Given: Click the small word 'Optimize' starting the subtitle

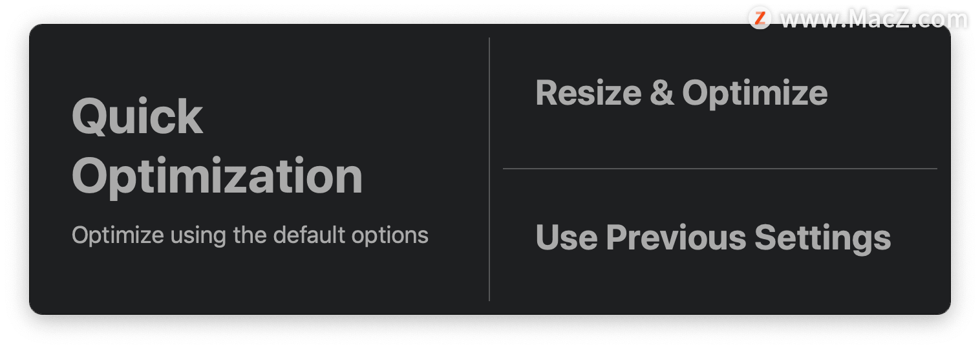Looking at the screenshot, I should [x=118, y=235].
